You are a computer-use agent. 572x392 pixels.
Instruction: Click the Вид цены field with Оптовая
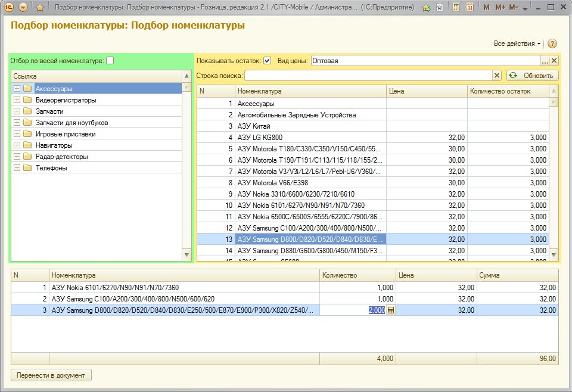(425, 61)
